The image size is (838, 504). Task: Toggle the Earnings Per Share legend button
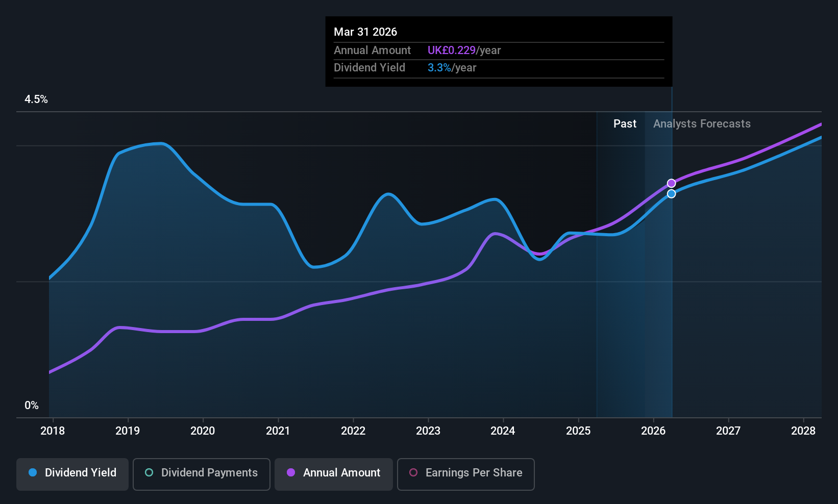click(x=466, y=474)
